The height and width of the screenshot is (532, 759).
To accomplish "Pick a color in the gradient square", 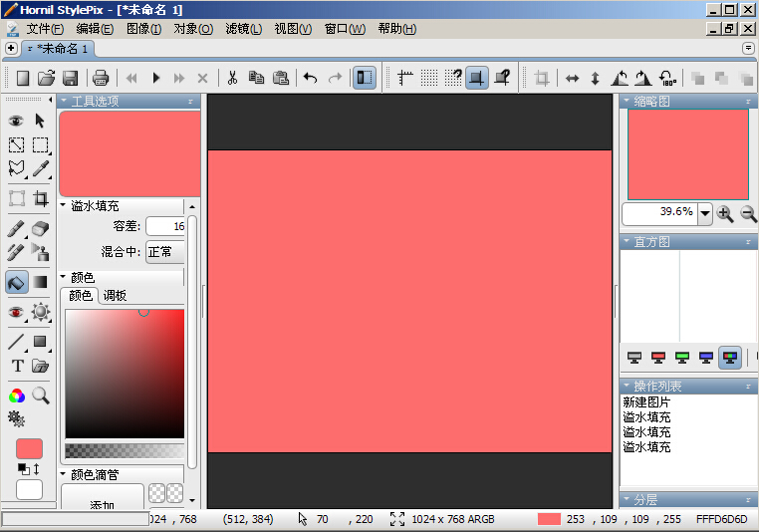I will (125, 375).
